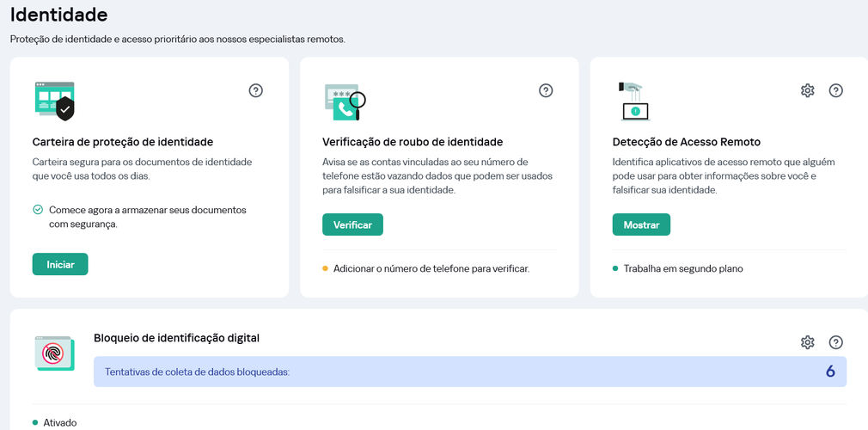Open help for Detecção de Acesso Remoto
The image size is (868, 430).
point(836,90)
